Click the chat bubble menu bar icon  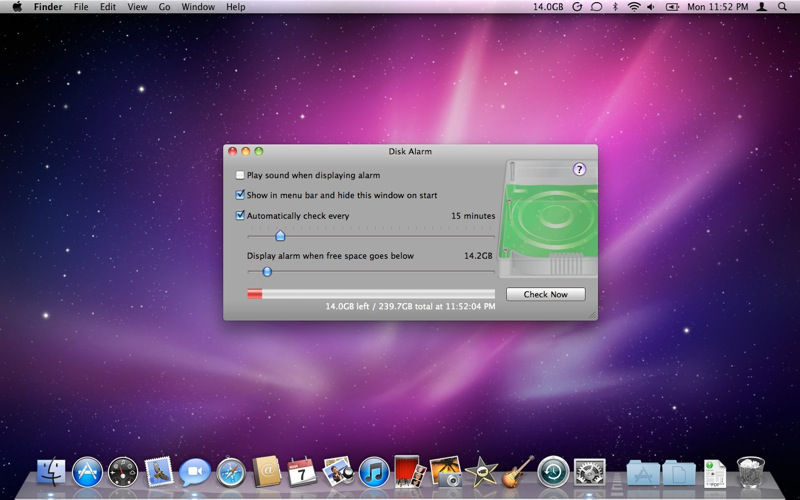point(596,7)
